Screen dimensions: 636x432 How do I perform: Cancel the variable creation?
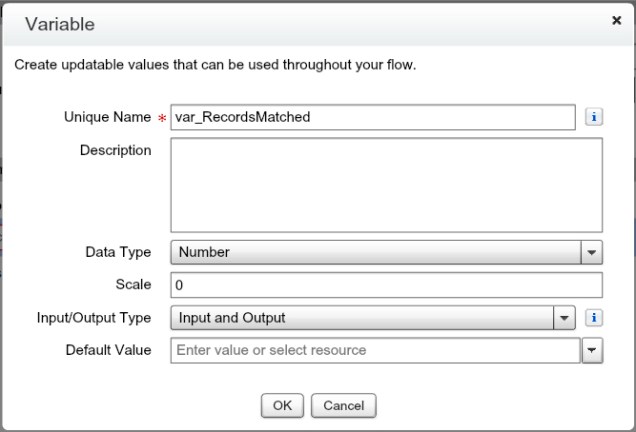click(344, 406)
